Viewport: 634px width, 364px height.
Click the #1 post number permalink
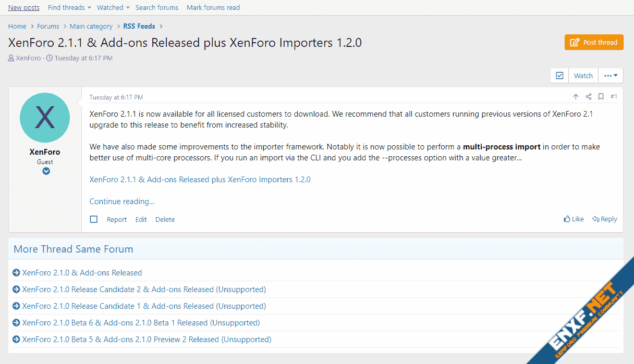[614, 97]
